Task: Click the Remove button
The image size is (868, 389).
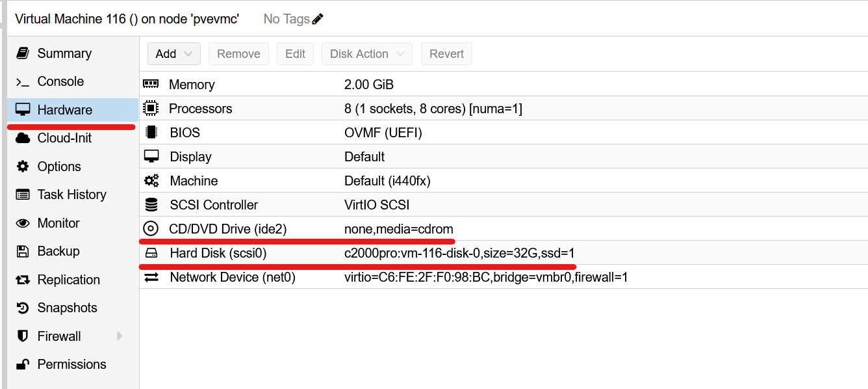Action: tap(238, 54)
